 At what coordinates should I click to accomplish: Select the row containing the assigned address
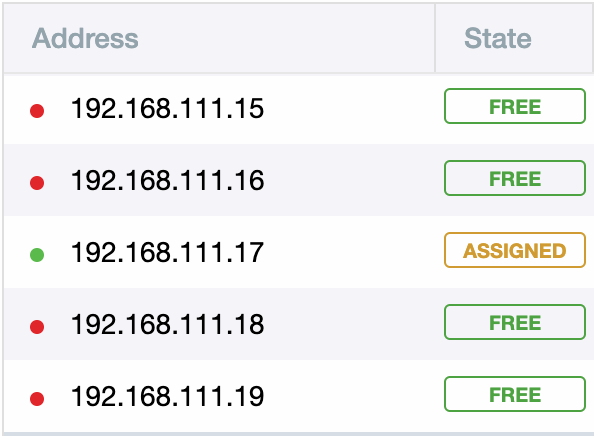(299, 252)
